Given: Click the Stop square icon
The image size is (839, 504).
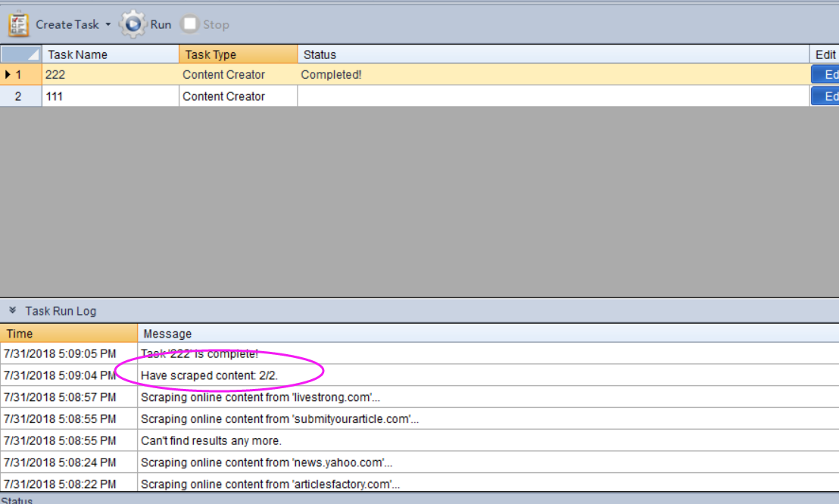Looking at the screenshot, I should click(x=190, y=24).
